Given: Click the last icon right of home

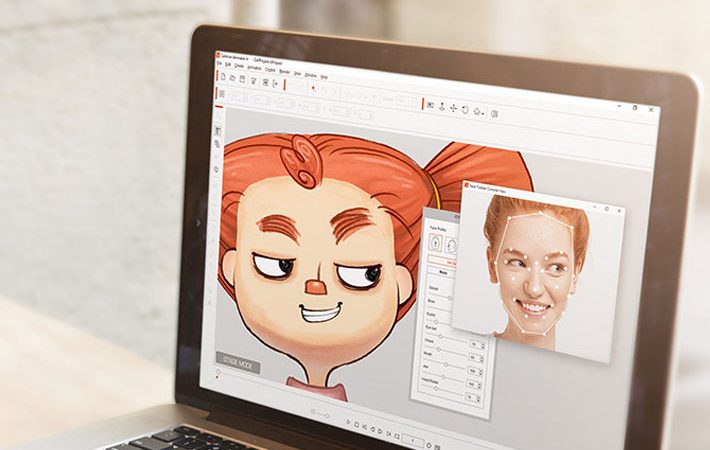Looking at the screenshot, I should click(x=494, y=114).
